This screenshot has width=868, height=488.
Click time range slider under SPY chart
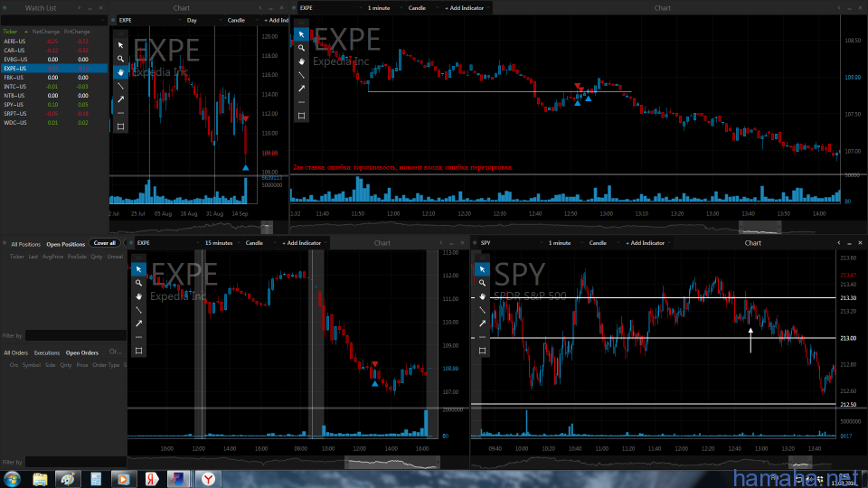[x=800, y=463]
